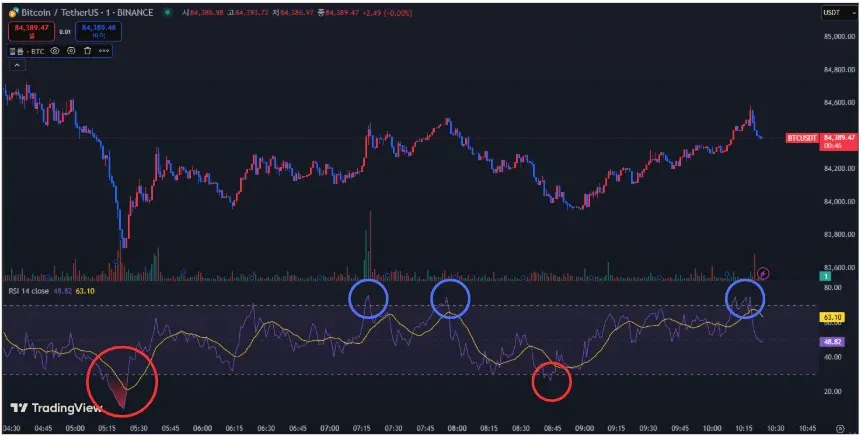The image size is (863, 438).
Task: Open chart settings gear in the bottom corner
Action: (x=840, y=429)
